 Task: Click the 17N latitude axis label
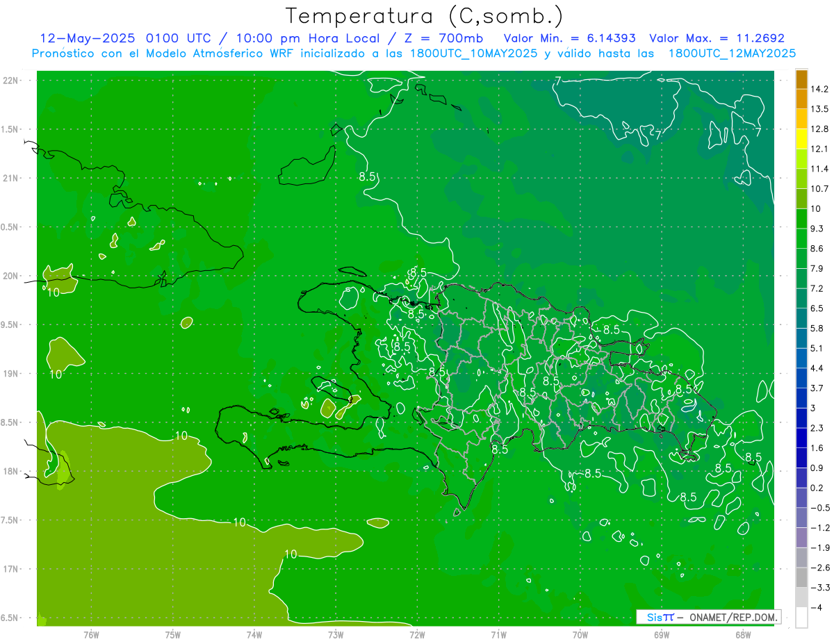[12, 569]
